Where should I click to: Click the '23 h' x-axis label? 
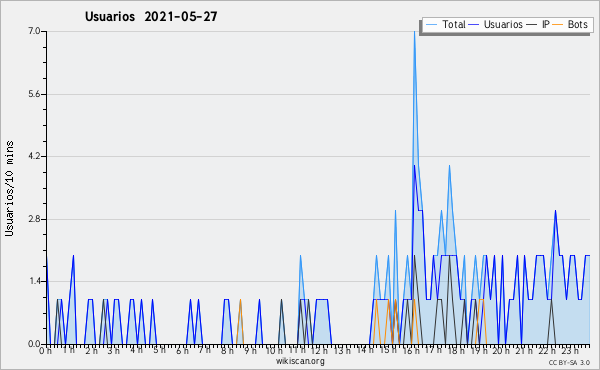570,350
